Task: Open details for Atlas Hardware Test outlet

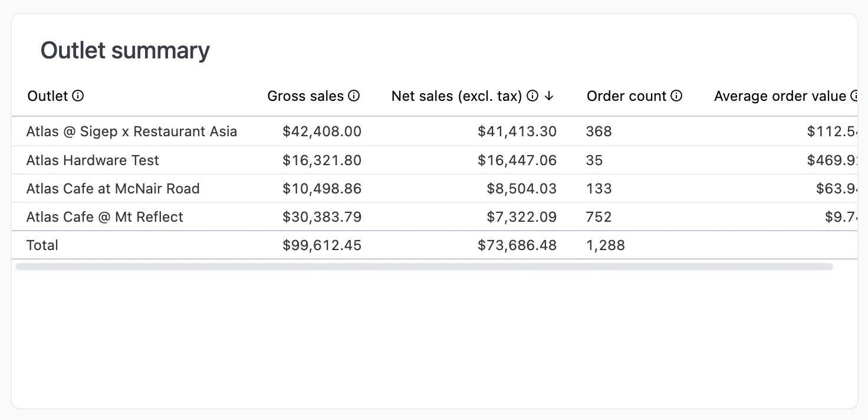Action: pos(93,160)
